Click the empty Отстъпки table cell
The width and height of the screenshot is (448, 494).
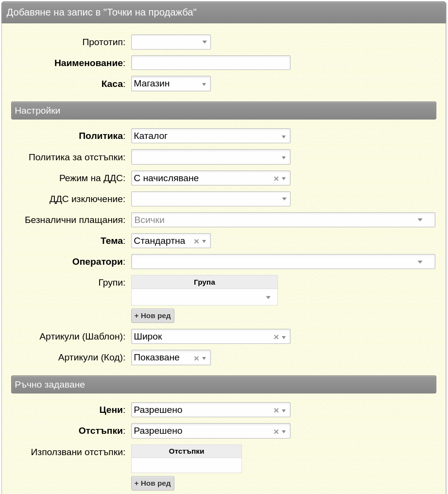pyautogui.click(x=187, y=465)
